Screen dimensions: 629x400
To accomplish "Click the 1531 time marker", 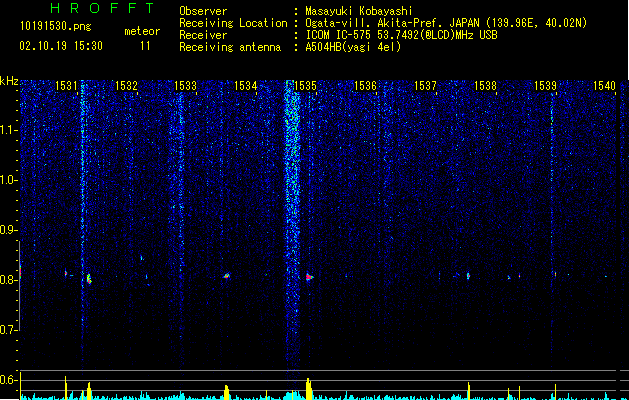I will coord(66,85).
